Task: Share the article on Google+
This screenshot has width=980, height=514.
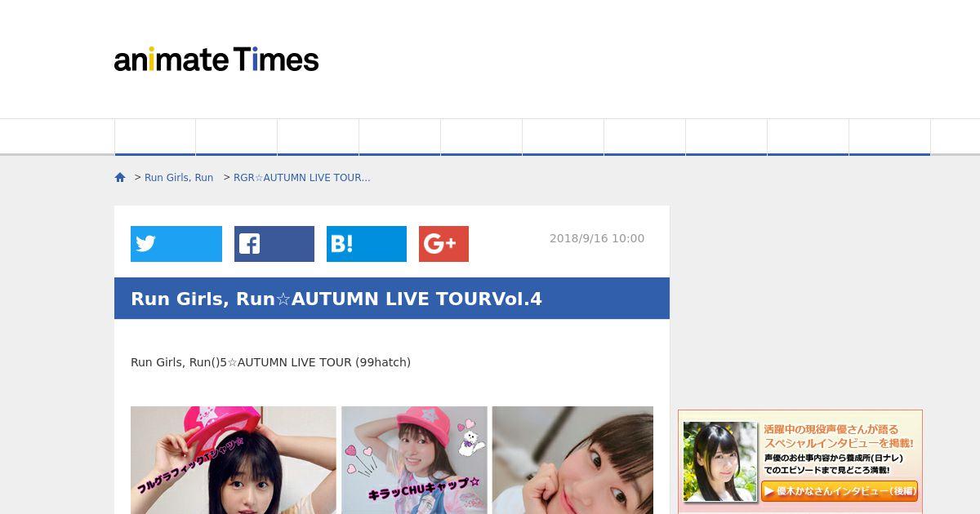Action: pyautogui.click(x=443, y=244)
